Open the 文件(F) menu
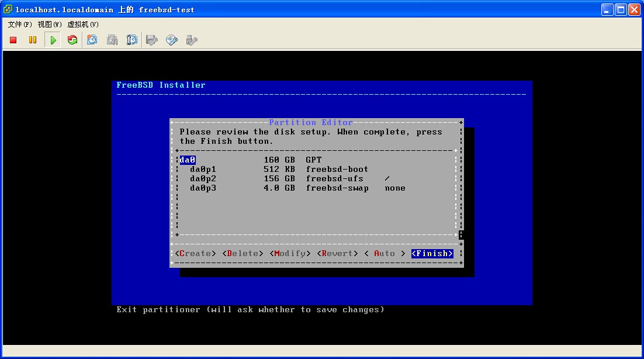The width and height of the screenshot is (644, 359). pyautogui.click(x=20, y=25)
